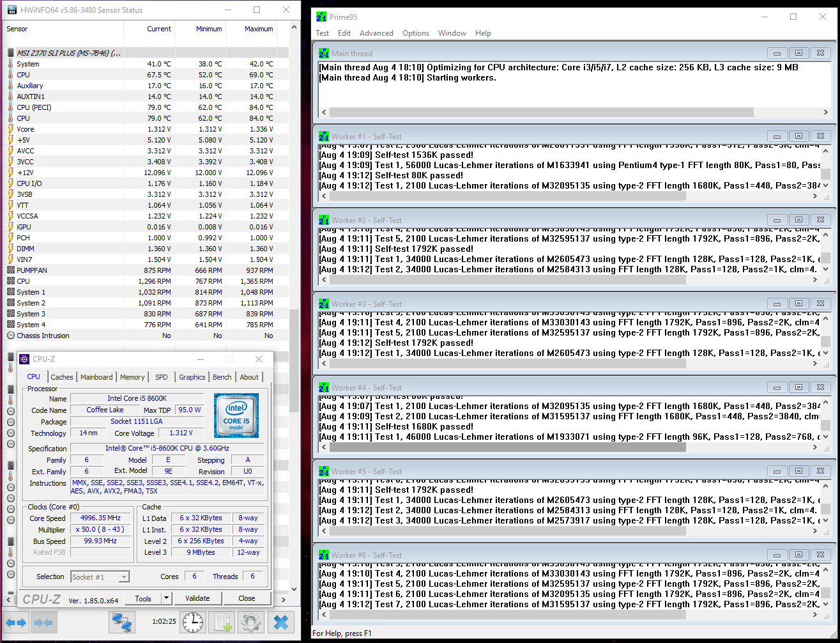This screenshot has height=643, width=840.
Task: Click Main thread horizontal scrollbar thumb
Action: 542,112
